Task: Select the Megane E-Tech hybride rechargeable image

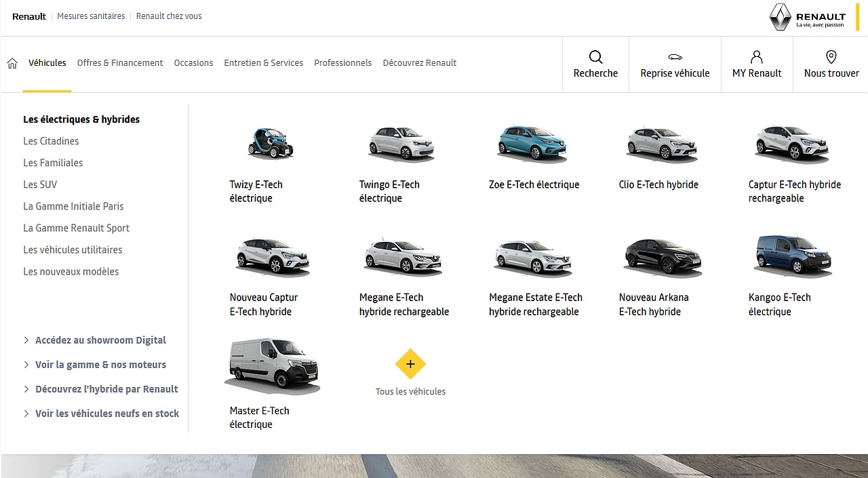Action: coord(403,256)
